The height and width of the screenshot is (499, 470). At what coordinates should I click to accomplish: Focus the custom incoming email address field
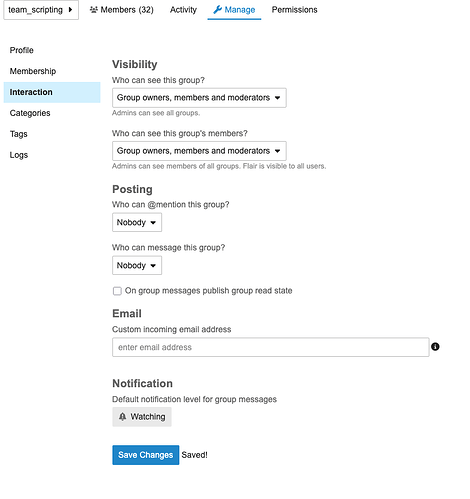(271, 347)
